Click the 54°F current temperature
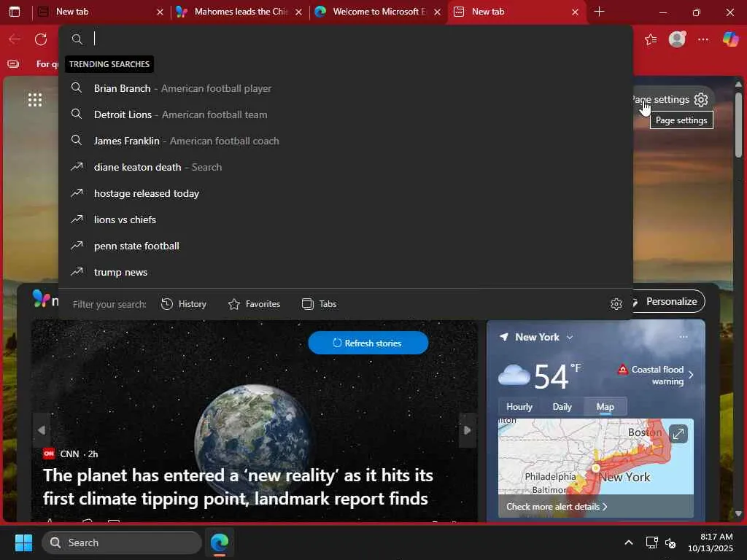Viewport: 747px width, 560px height. [x=557, y=376]
